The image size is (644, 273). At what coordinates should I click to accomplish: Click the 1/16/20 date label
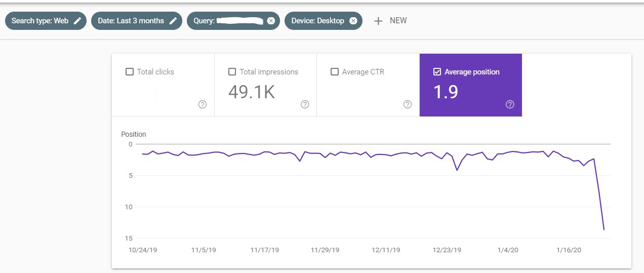pos(569,250)
